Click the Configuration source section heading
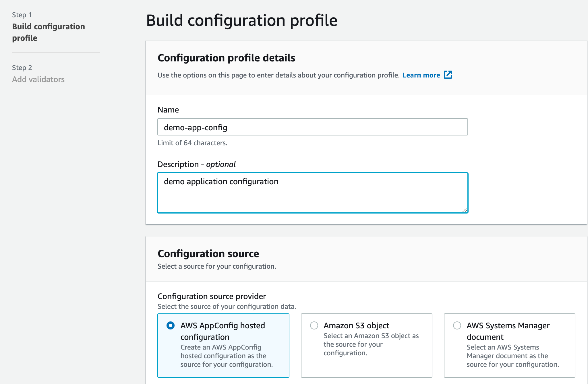Image resolution: width=588 pixels, height=384 pixels. pyautogui.click(x=208, y=254)
